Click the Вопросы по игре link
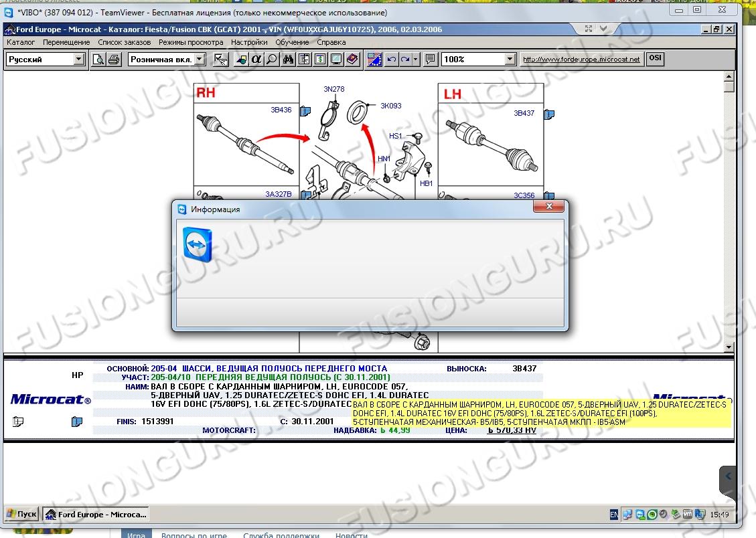The height and width of the screenshot is (538, 756). coord(194,535)
